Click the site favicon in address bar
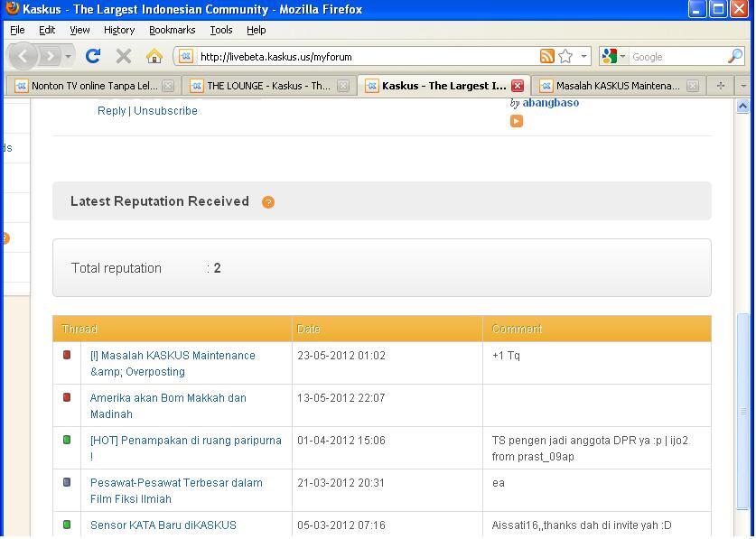Viewport: 756px width, 539px height. (186, 56)
